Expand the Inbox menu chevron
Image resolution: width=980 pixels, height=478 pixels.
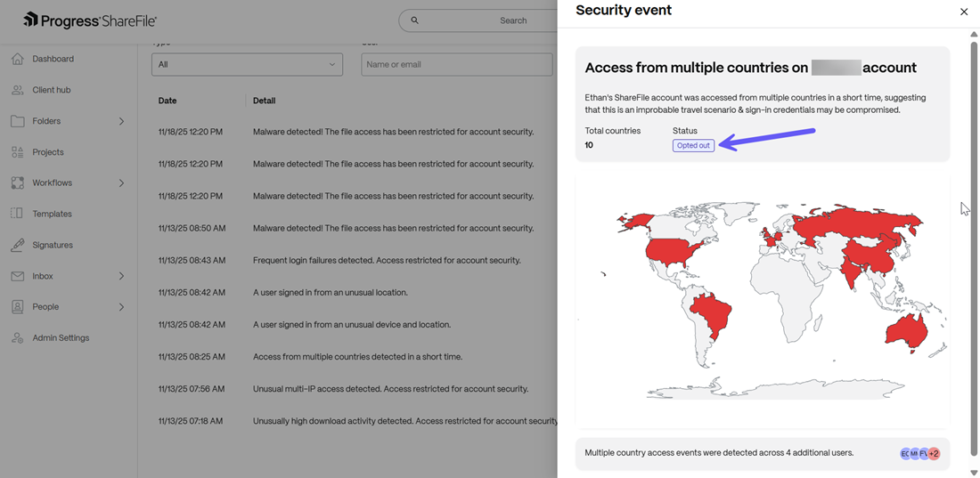(x=122, y=276)
